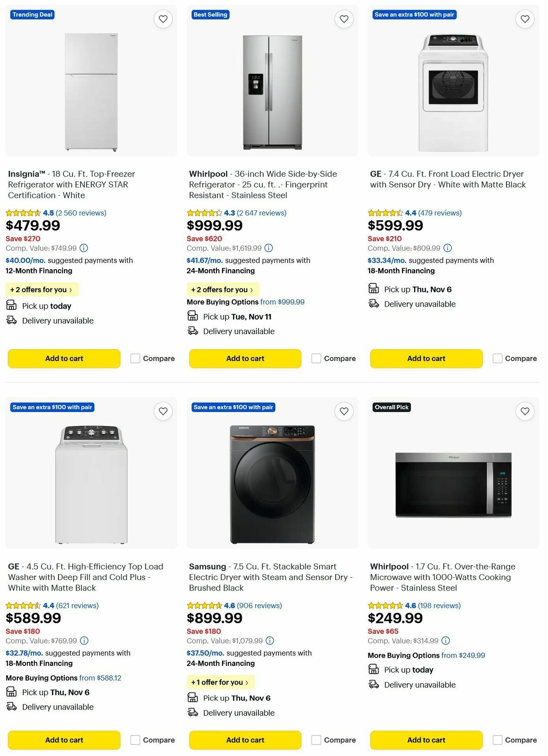Expand the 1 offer on the Samsung dryer
548x756 pixels.
(220, 682)
